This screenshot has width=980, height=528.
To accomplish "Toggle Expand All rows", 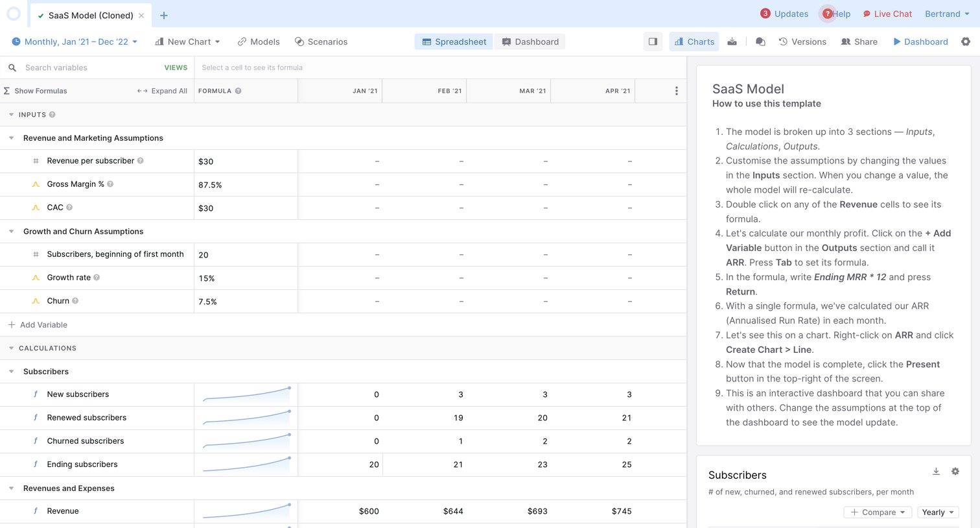I will pos(162,91).
